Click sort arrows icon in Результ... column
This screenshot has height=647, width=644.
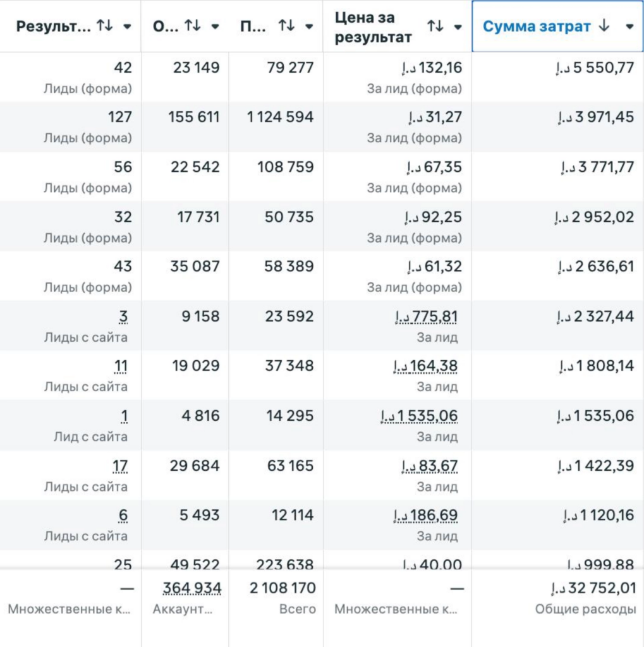(x=105, y=26)
